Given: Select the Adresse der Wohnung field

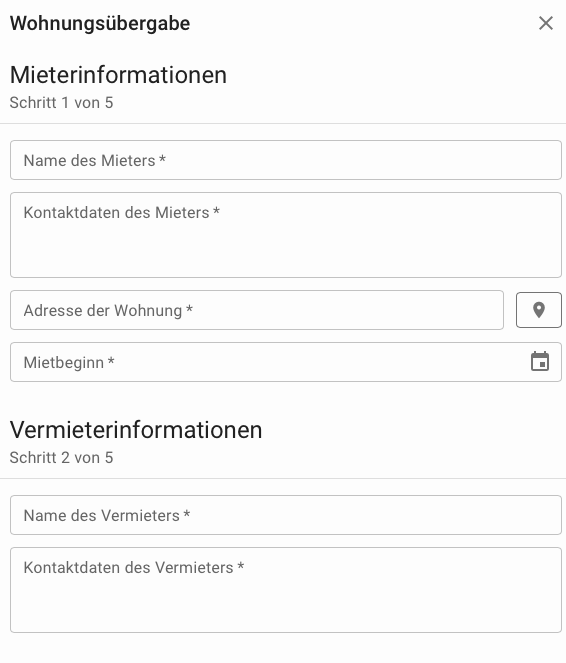Looking at the screenshot, I should [x=257, y=310].
